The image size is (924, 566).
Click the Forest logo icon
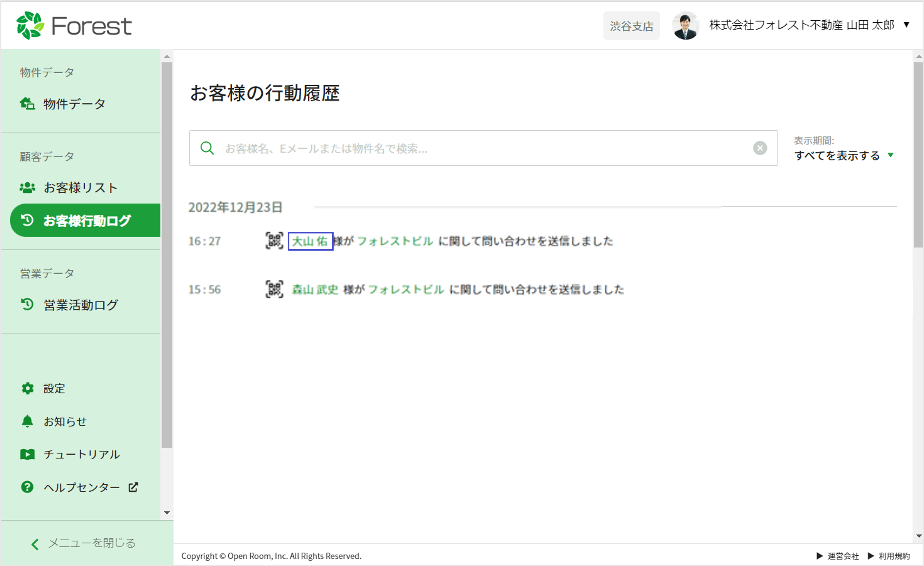tap(30, 25)
